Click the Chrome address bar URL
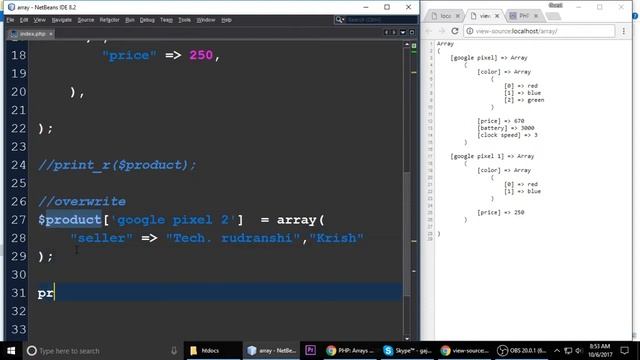640x360 pixels. point(516,31)
